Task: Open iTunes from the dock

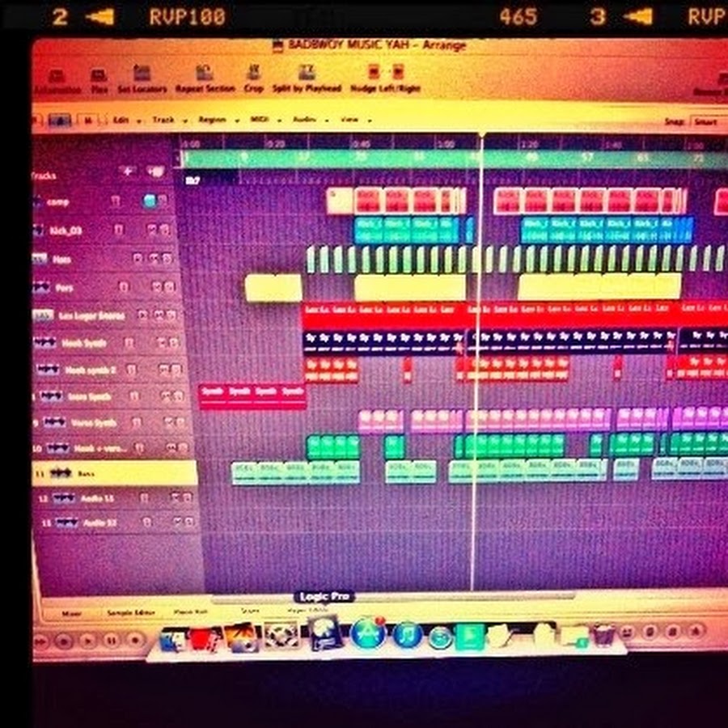Action: click(x=408, y=635)
